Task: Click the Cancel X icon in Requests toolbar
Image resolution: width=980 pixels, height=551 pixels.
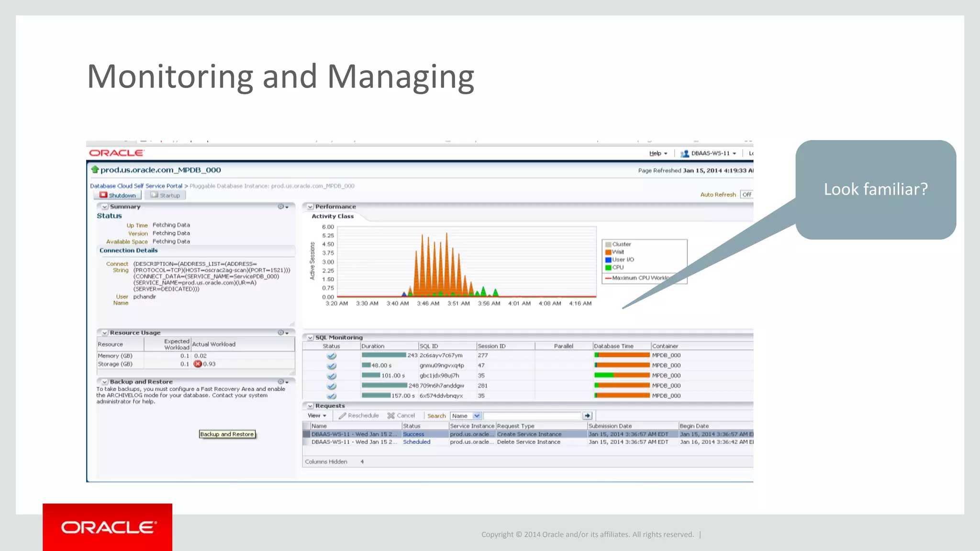Action: click(x=391, y=416)
